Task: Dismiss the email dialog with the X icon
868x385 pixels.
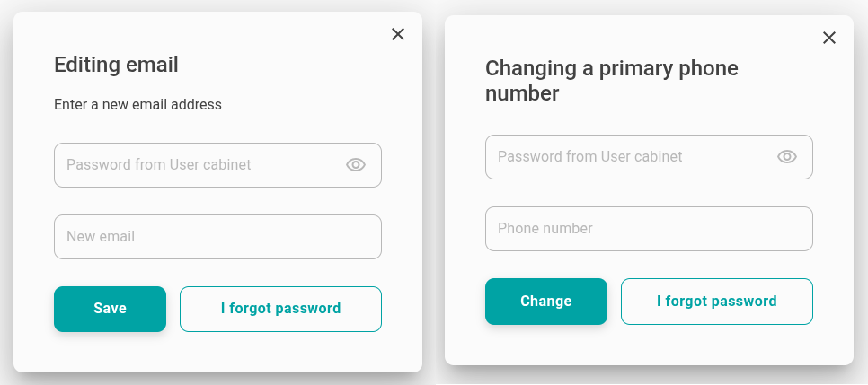Action: point(398,34)
